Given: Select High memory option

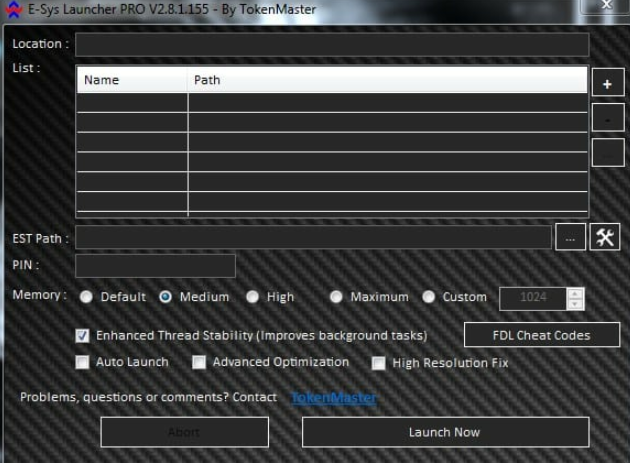Looking at the screenshot, I should 252,297.
